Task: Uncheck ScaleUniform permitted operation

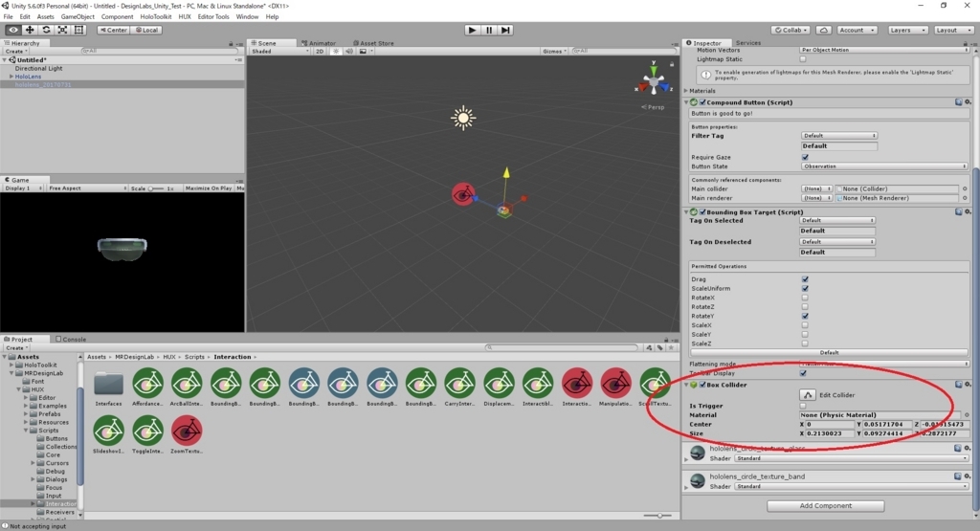Action: 805,289
